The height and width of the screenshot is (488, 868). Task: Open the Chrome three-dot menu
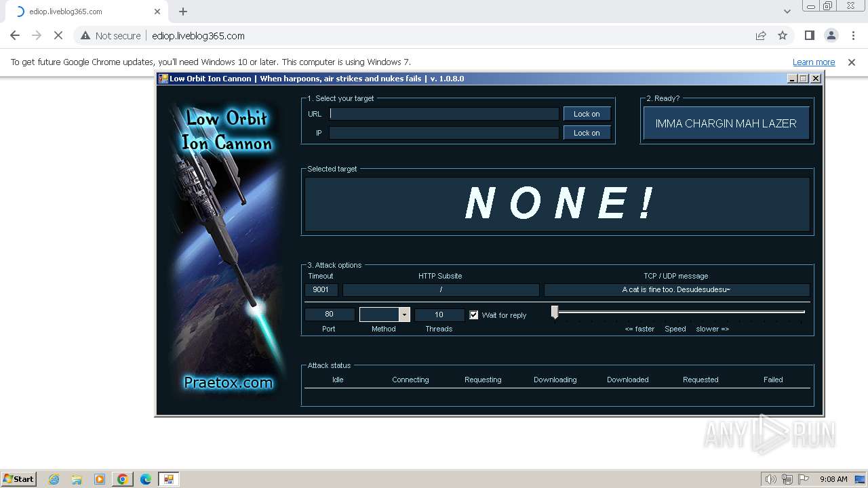(x=853, y=35)
